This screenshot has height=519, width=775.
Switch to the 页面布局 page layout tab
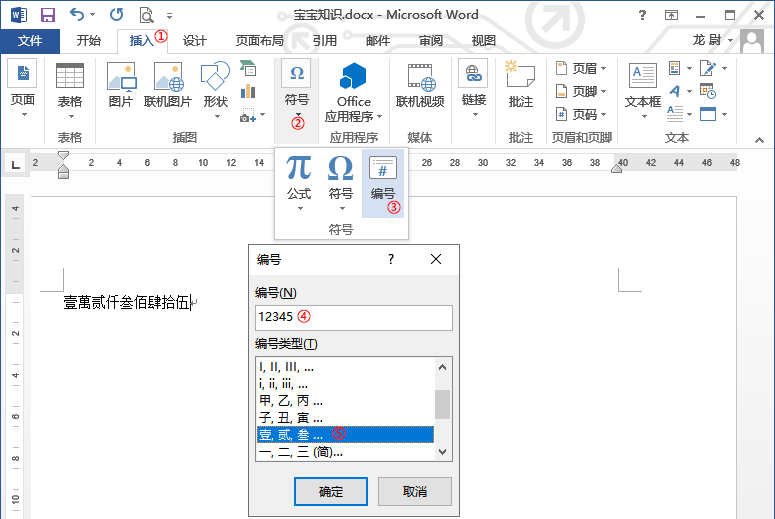[x=259, y=41]
